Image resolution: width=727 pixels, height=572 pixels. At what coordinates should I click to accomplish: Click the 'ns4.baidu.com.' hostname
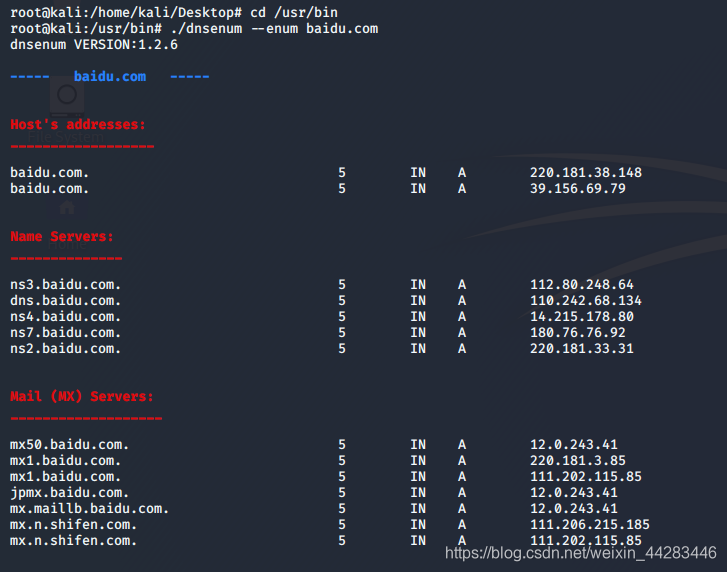65,317
